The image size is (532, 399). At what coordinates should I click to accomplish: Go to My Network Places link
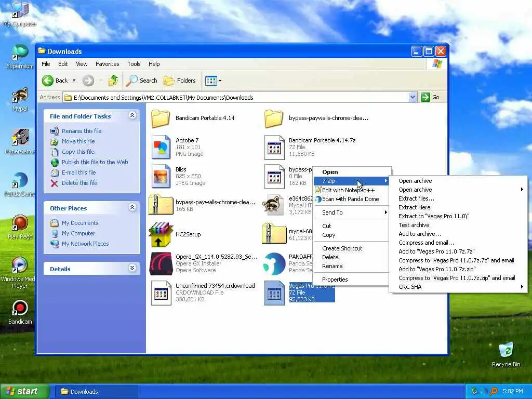click(x=85, y=244)
